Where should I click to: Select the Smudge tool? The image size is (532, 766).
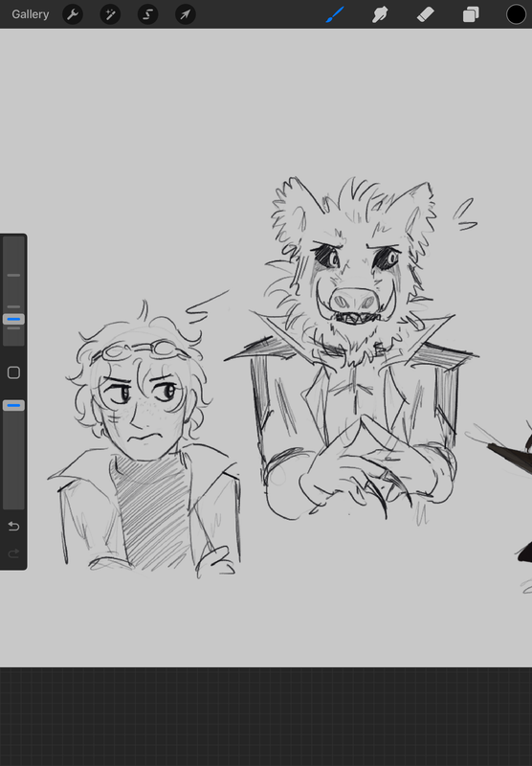point(380,14)
